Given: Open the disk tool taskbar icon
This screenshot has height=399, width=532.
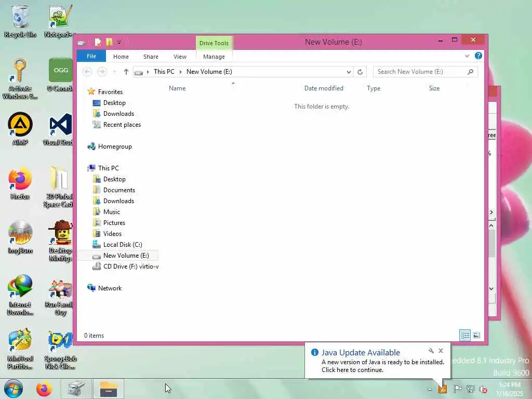Looking at the screenshot, I should 76,389.
